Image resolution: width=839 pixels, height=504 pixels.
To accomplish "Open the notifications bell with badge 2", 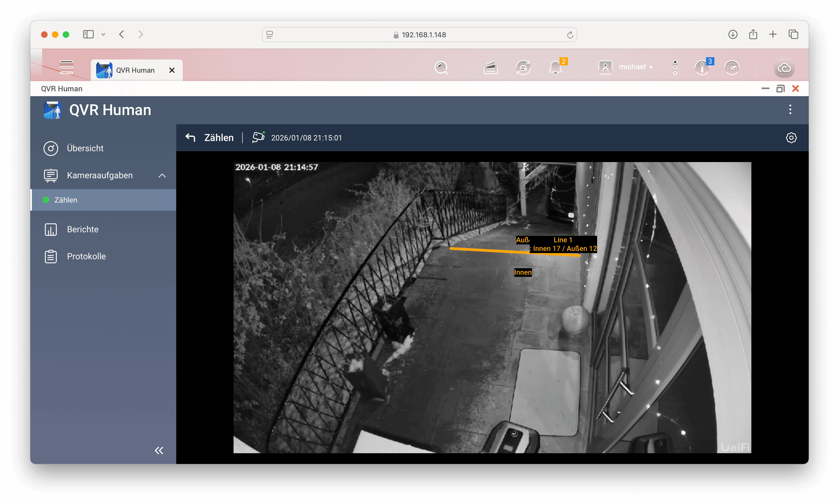I will coord(556,68).
